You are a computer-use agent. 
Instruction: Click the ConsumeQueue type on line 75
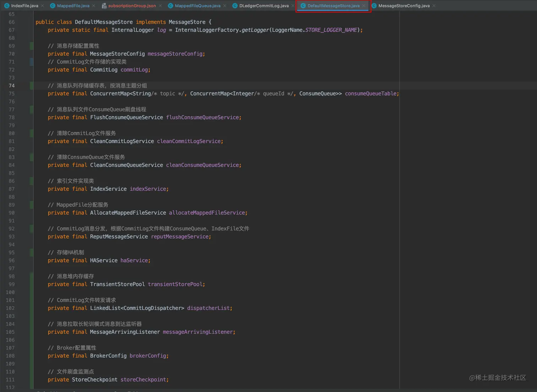click(318, 94)
